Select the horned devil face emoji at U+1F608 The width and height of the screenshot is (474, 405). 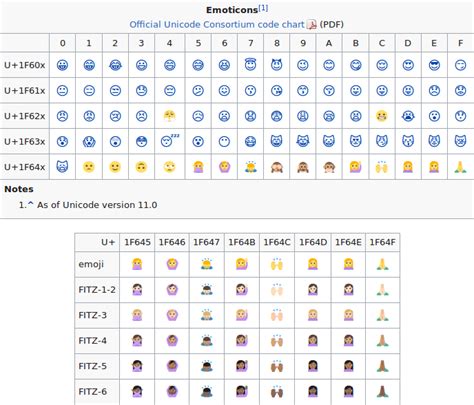pyautogui.click(x=276, y=64)
